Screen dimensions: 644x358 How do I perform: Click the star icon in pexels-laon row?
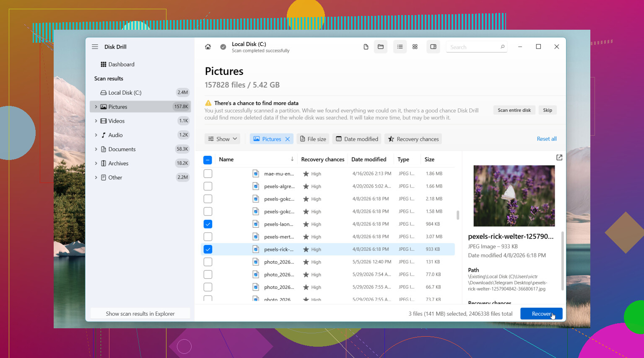coord(306,224)
